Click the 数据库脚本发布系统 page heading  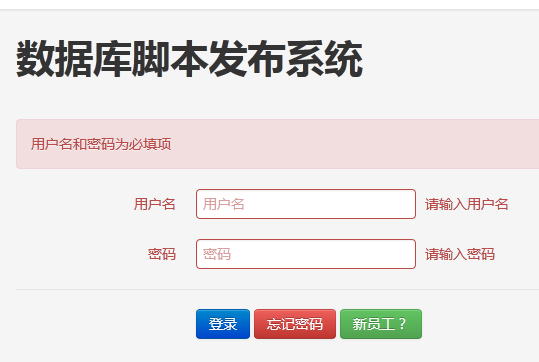[x=189, y=58]
